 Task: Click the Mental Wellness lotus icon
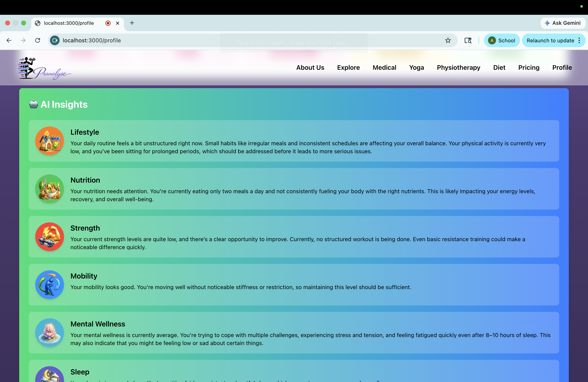(x=49, y=333)
